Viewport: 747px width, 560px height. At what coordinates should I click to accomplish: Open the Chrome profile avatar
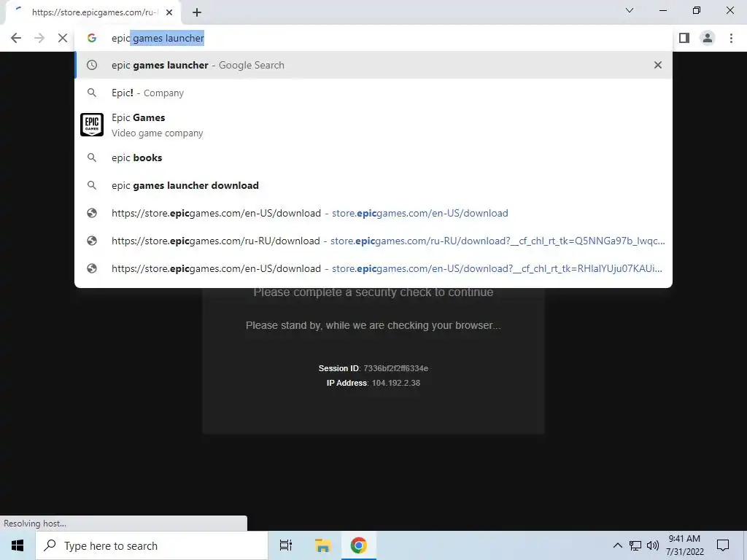point(708,38)
